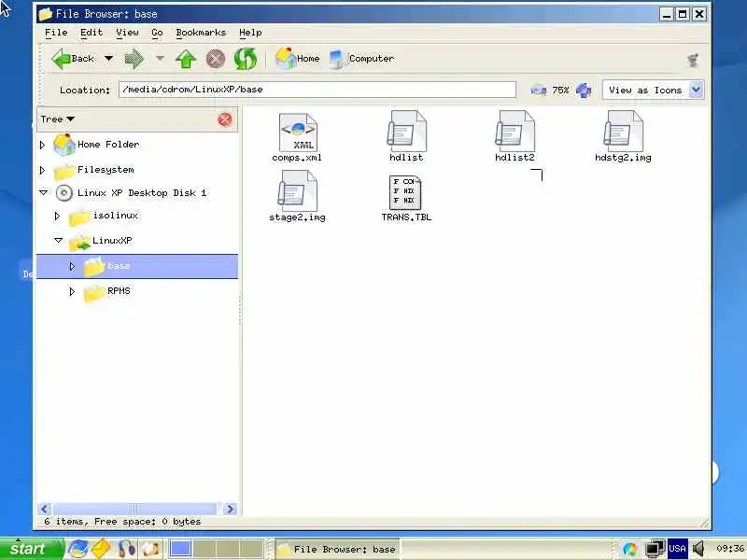
Task: Open the View menu
Action: [127, 33]
